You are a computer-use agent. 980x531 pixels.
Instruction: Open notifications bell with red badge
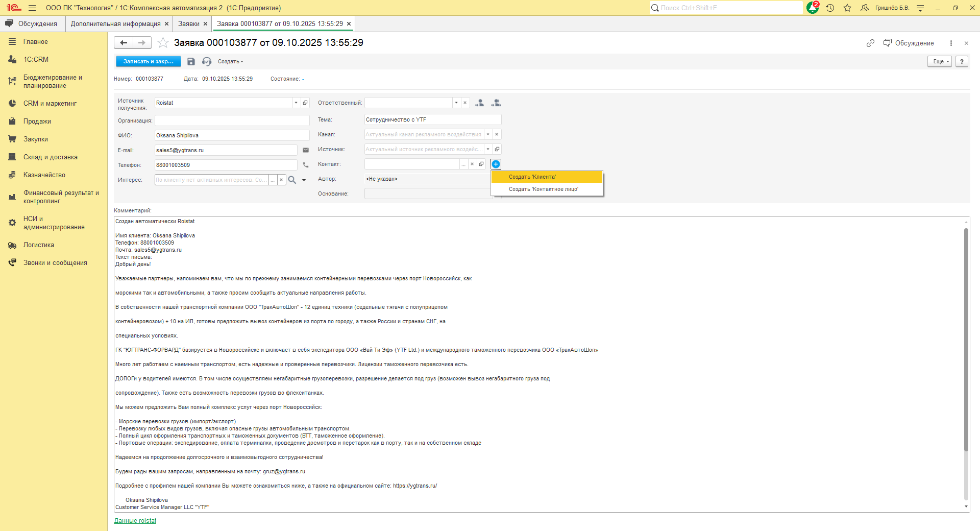(x=812, y=8)
